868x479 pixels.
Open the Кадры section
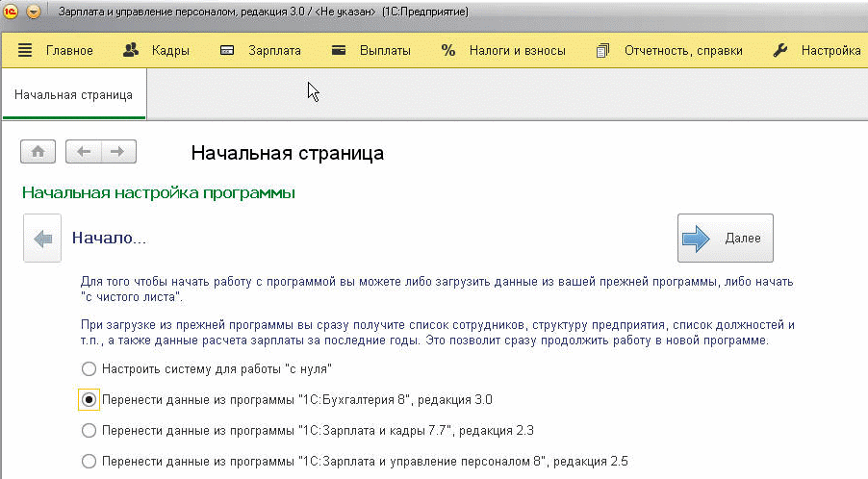(170, 51)
